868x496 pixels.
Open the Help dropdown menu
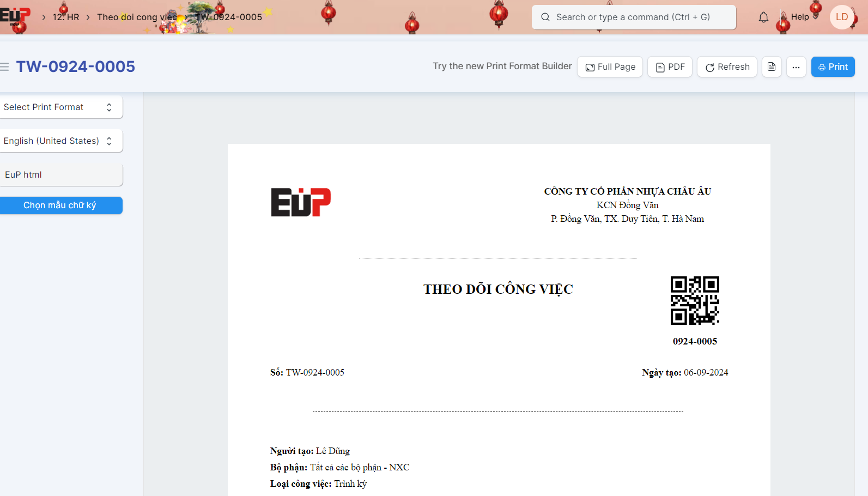click(x=804, y=17)
